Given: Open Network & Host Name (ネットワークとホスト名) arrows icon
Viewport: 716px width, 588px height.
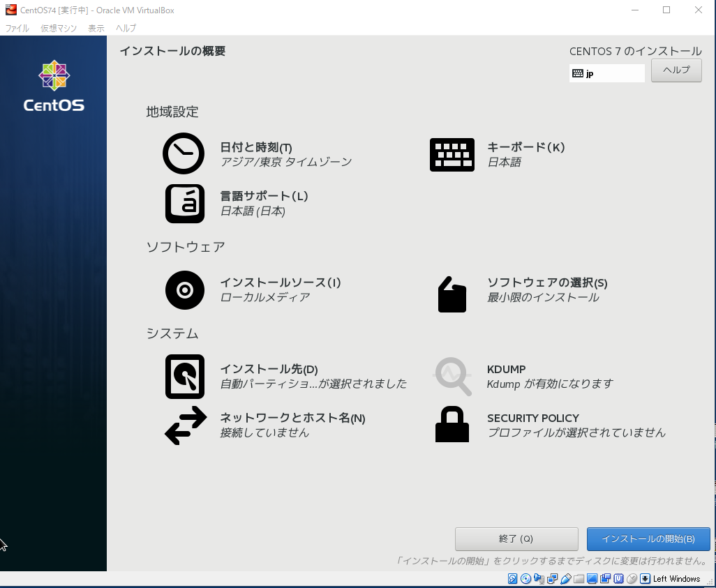Looking at the screenshot, I should click(x=186, y=425).
